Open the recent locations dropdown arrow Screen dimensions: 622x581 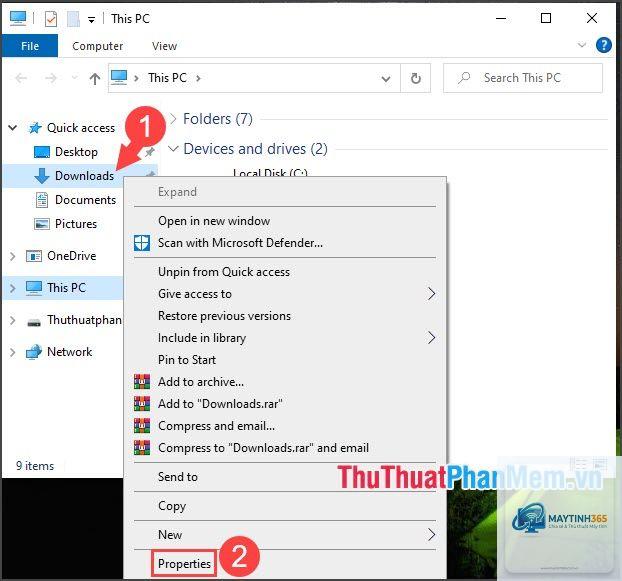(x=74, y=78)
